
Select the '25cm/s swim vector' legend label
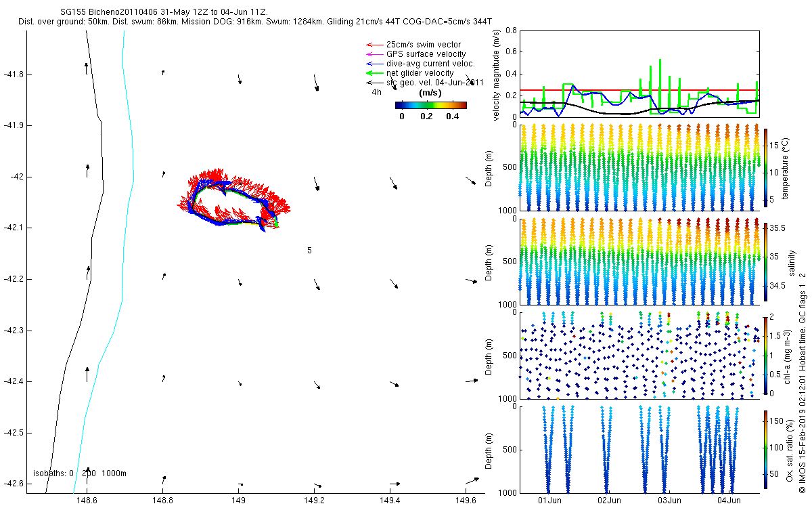(424, 45)
